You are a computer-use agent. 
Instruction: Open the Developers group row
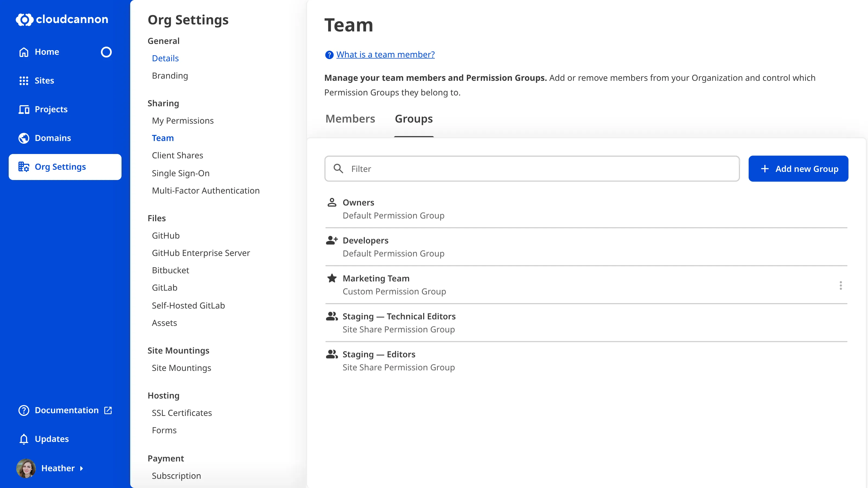pyautogui.click(x=586, y=247)
